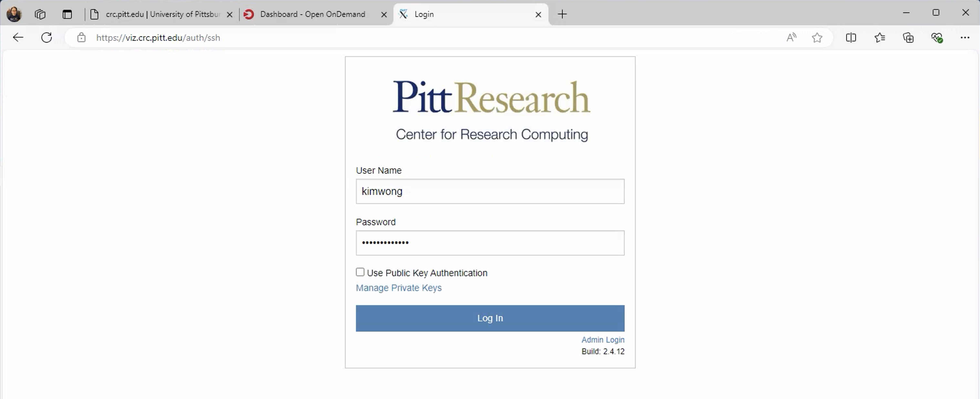
Task: Click the browser back navigation arrow
Action: click(x=17, y=37)
